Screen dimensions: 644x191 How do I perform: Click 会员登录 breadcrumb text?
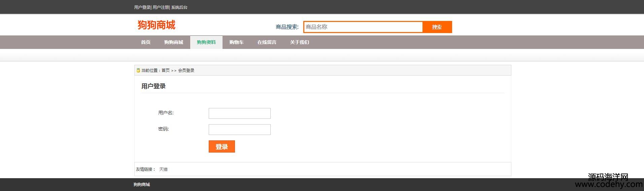(186, 71)
